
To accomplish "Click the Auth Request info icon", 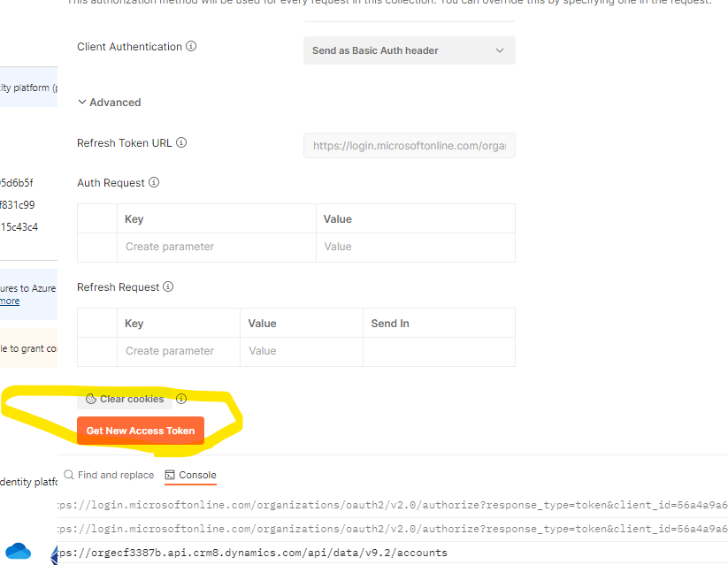I will pos(154,182).
